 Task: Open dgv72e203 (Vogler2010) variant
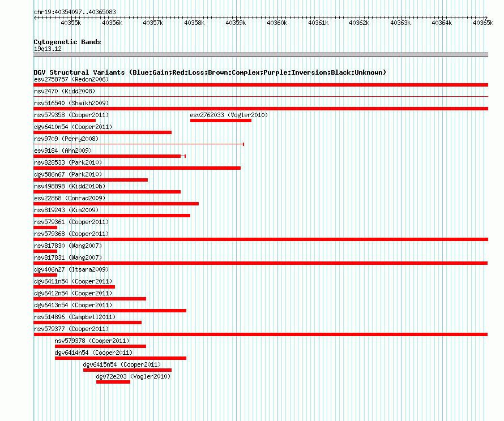133,376
